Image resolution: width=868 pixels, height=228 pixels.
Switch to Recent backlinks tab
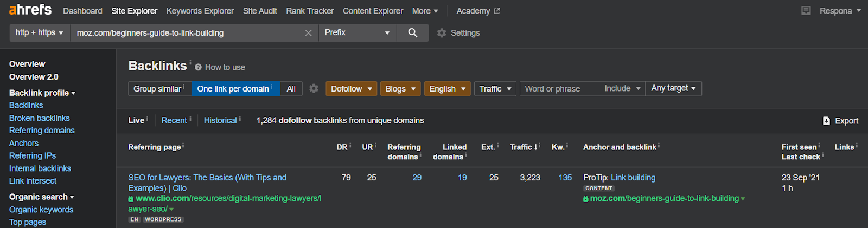(174, 120)
